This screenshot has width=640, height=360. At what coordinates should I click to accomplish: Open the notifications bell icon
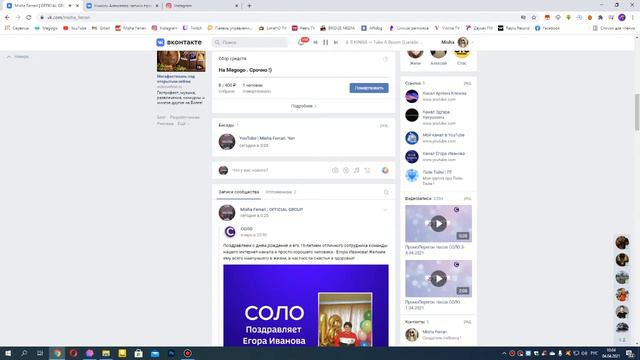click(301, 42)
